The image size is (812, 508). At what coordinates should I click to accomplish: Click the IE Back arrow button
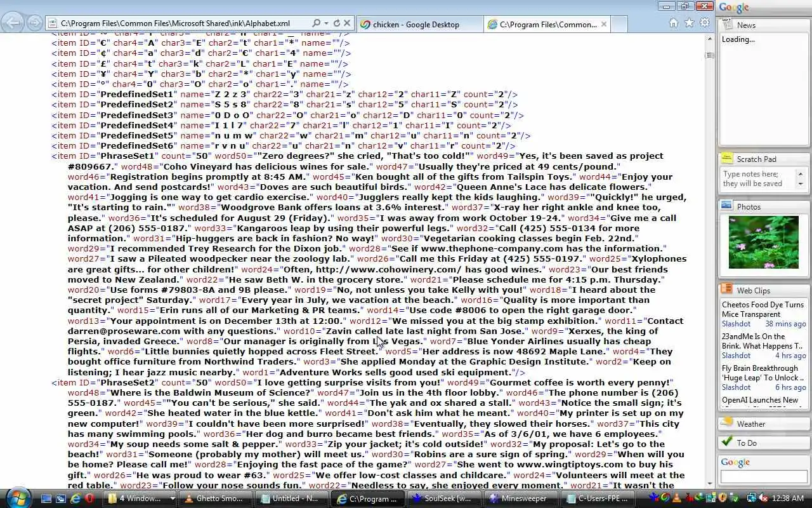[13, 23]
